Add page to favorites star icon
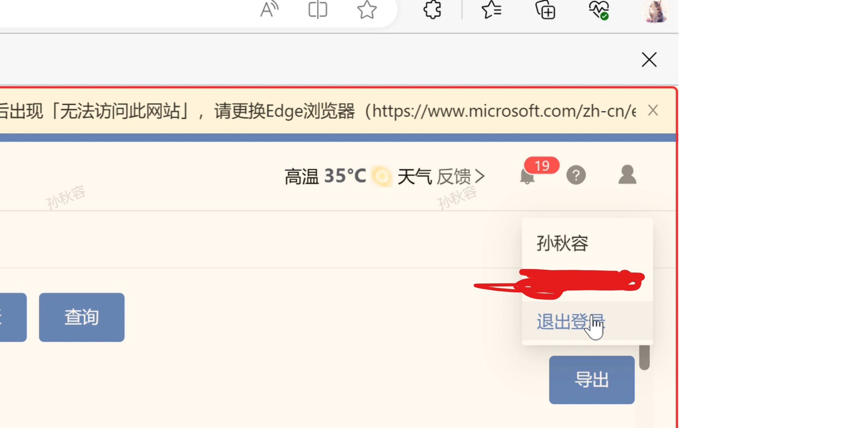 pyautogui.click(x=367, y=9)
